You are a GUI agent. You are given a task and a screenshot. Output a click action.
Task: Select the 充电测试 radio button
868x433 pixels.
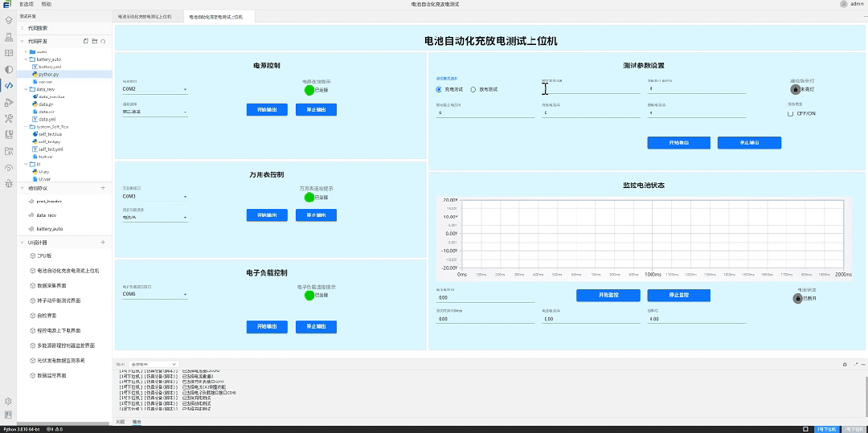439,89
